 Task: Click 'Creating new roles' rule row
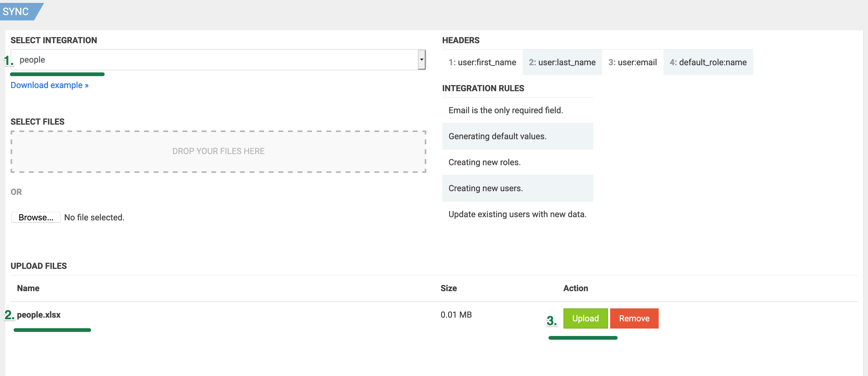coord(484,162)
